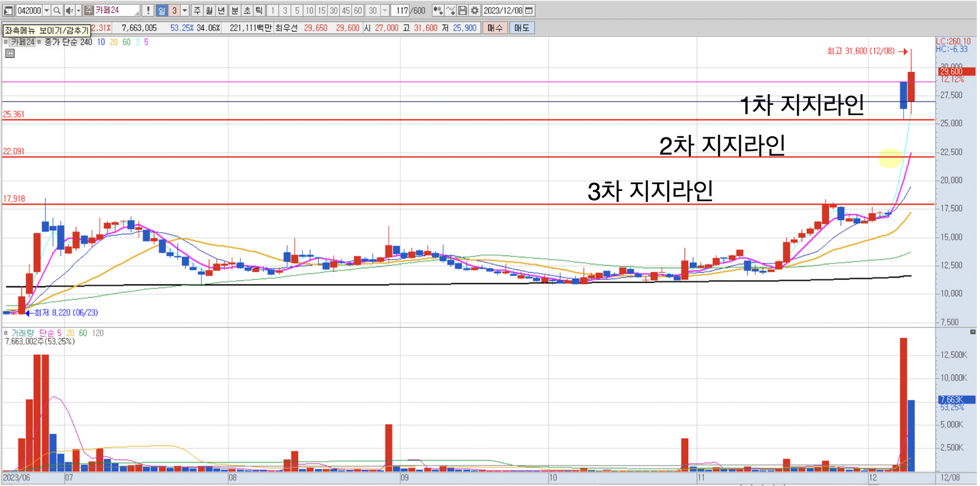This screenshot has height=486, width=980.
Task: Click the 2023/06 date axis label
Action: click(17, 478)
